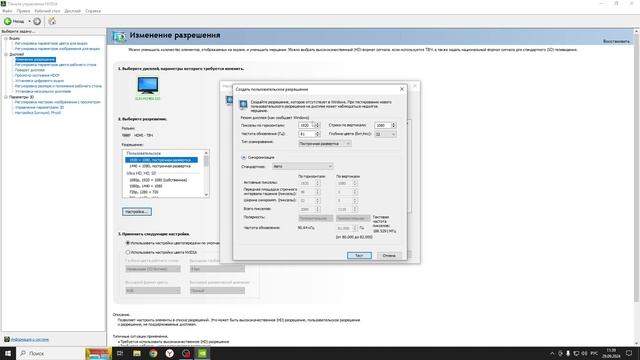
Task: Open Управление параметрами 3D task
Action: [39, 107]
